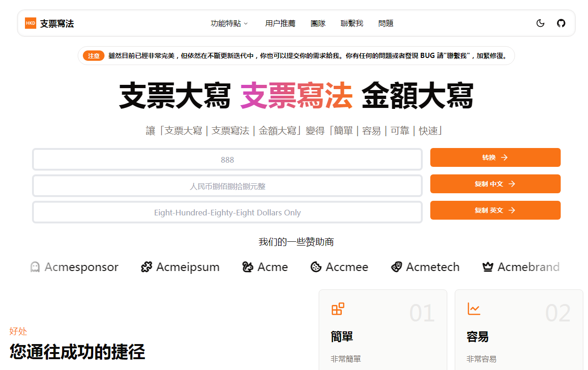Click the HKD logo icon

click(x=30, y=22)
